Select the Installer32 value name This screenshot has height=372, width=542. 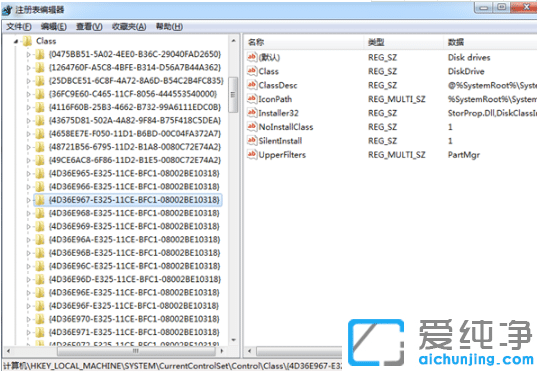(x=278, y=113)
